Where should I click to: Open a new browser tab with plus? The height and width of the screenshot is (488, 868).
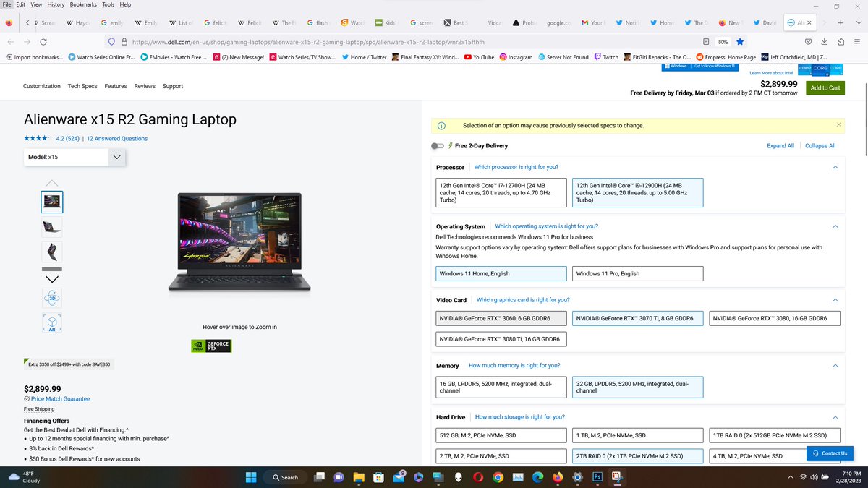point(840,23)
